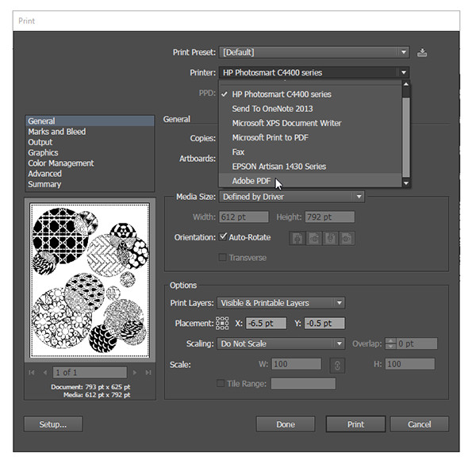The height and width of the screenshot is (464, 476).
Task: Toggle the scale proportions link icon
Action: (337, 366)
